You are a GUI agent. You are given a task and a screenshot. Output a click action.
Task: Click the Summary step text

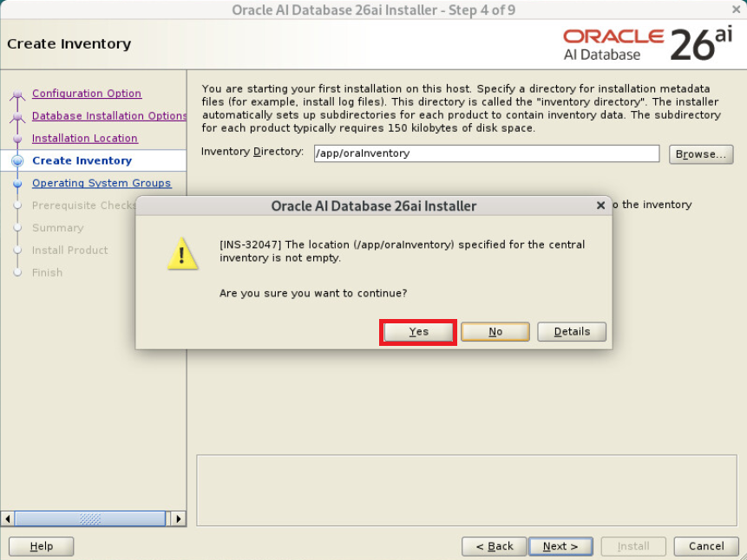(57, 228)
